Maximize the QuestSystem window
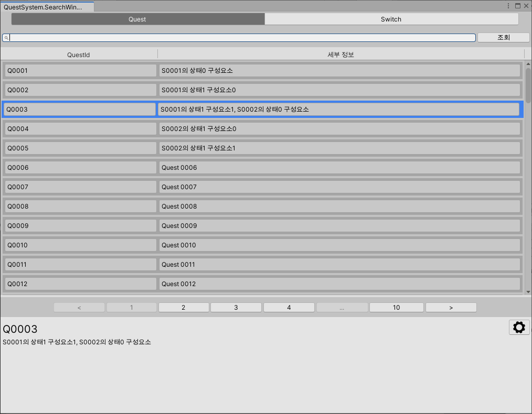532x414 pixels. click(x=517, y=6)
